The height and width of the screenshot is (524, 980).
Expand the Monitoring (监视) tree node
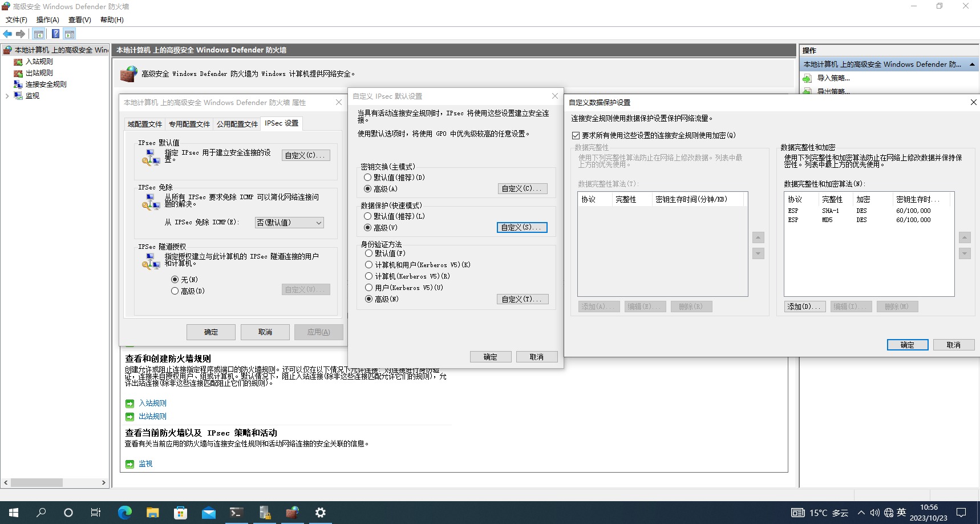tap(7, 96)
